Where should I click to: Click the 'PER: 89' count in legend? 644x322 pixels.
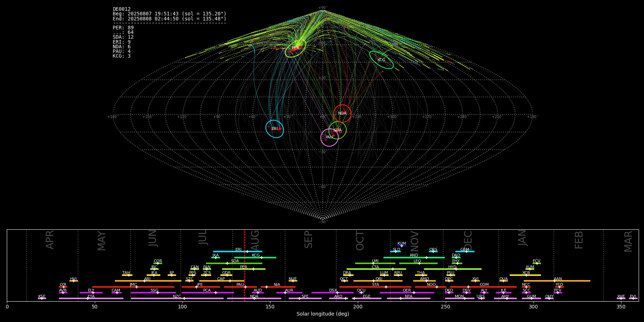click(123, 28)
